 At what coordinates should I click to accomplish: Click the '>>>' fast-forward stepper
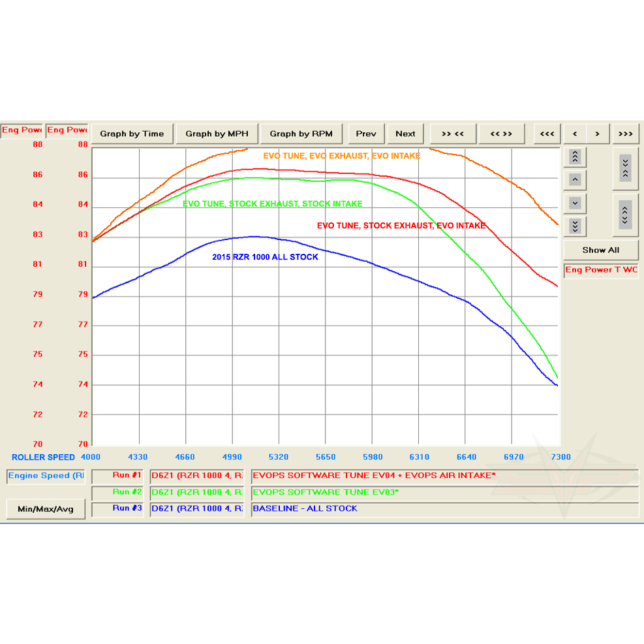tap(626, 133)
